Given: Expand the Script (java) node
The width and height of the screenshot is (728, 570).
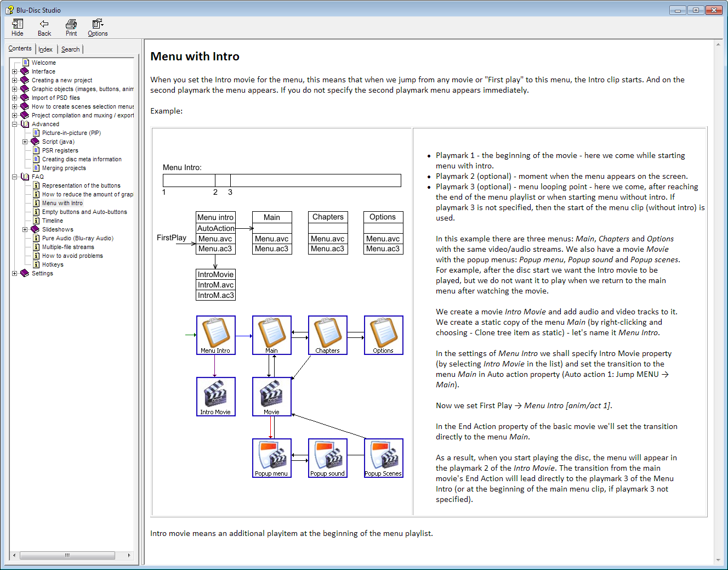Looking at the screenshot, I should pyautogui.click(x=25, y=142).
